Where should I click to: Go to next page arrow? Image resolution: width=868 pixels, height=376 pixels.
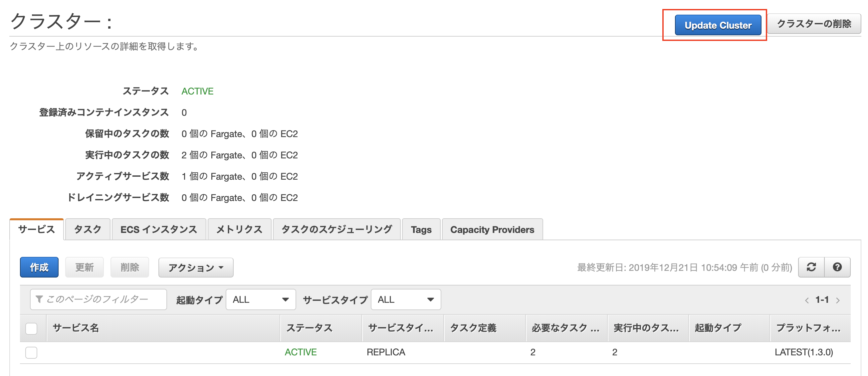(x=838, y=300)
